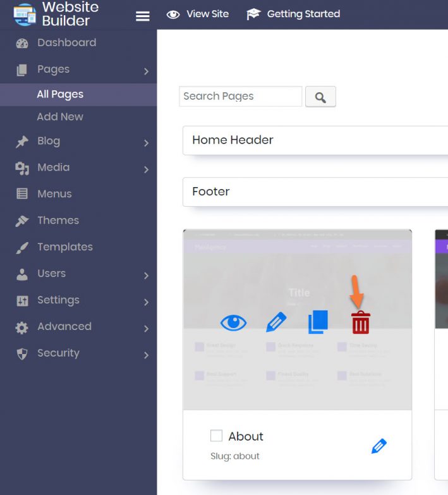Click the Search Pages input field
Screen dimensions: 448x495
coord(240,96)
